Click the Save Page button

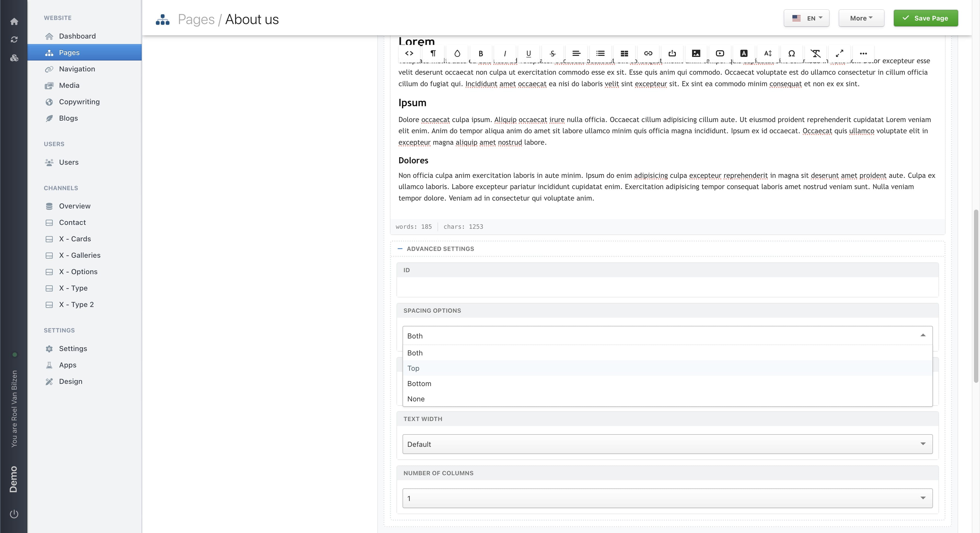(x=925, y=18)
